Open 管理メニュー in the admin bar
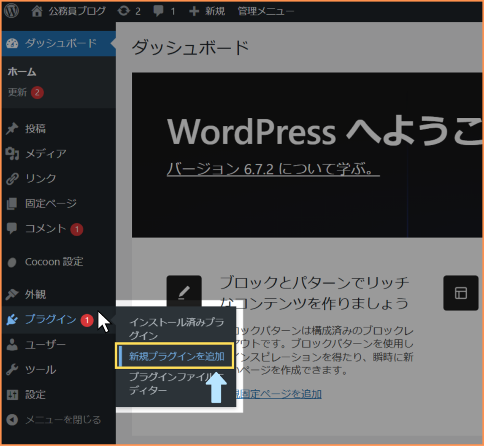Image resolution: width=484 pixels, height=448 pixels. coord(266,11)
